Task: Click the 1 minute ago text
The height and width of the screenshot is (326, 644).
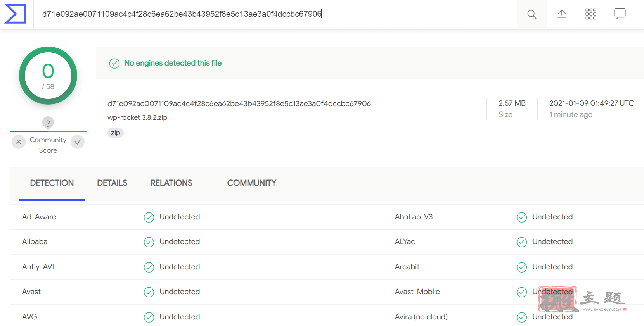Action: [571, 114]
